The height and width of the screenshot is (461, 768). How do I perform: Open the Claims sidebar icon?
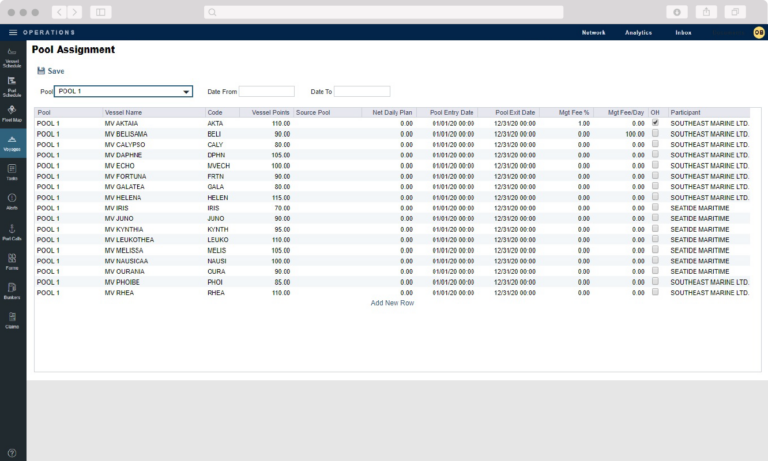point(12,318)
